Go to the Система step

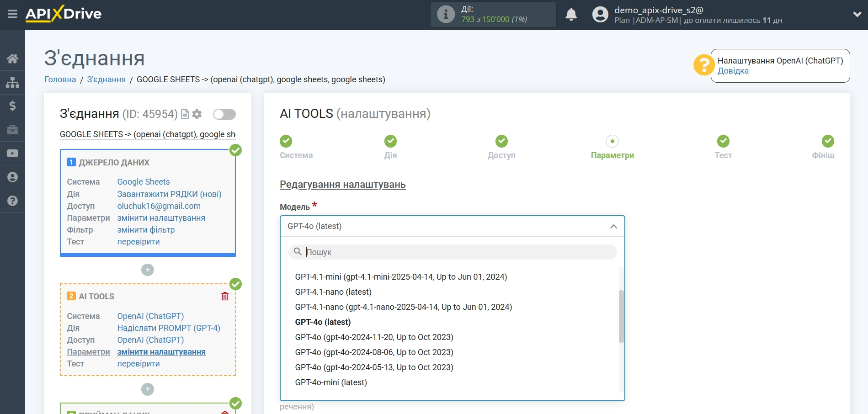(x=286, y=141)
